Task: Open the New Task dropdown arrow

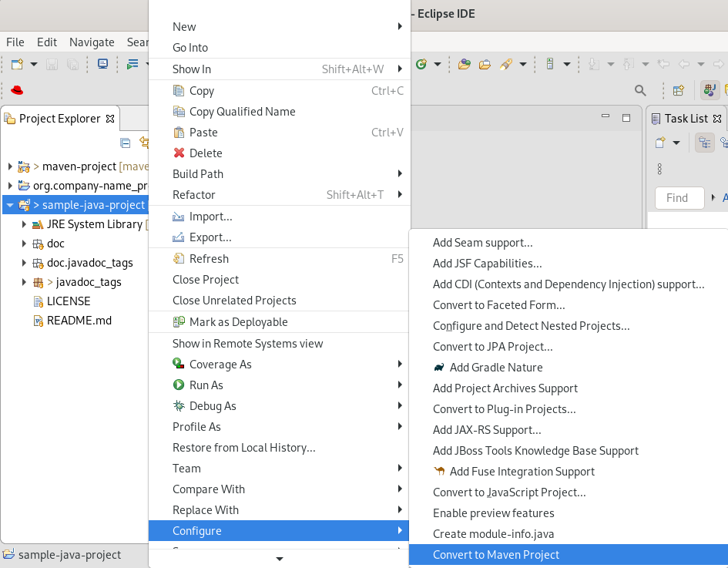Action: [x=676, y=143]
